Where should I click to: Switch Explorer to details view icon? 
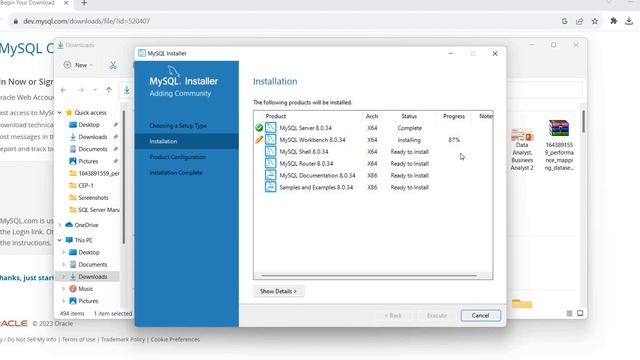pos(569,313)
